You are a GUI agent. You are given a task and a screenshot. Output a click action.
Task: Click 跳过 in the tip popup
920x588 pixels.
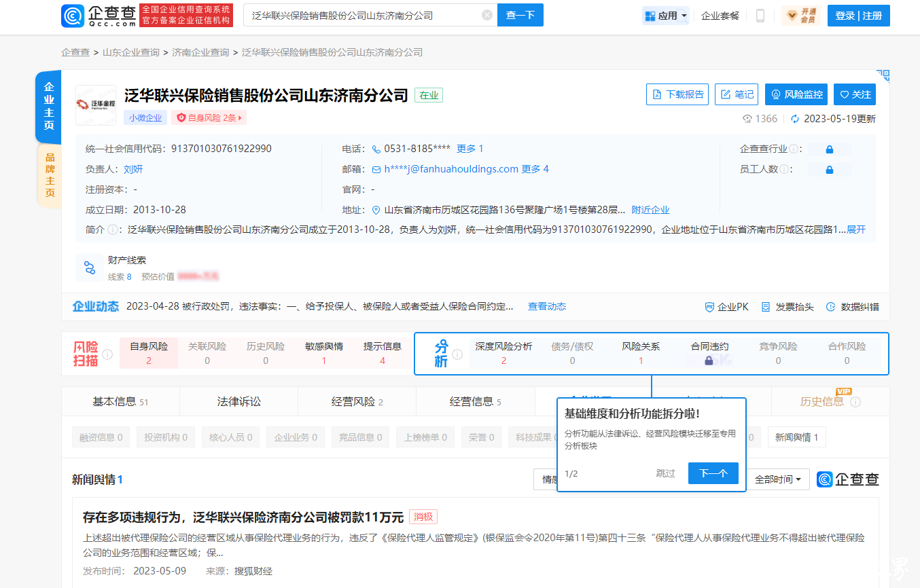[666, 473]
